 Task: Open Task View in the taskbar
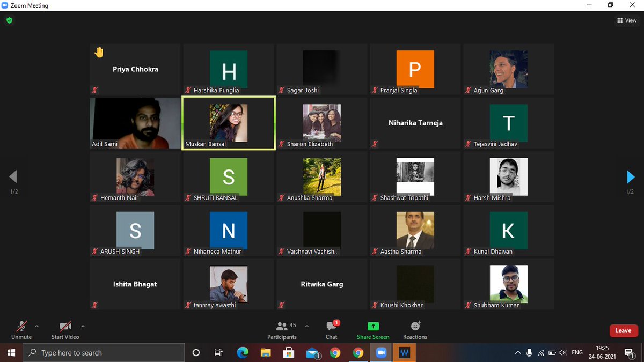coord(218,352)
